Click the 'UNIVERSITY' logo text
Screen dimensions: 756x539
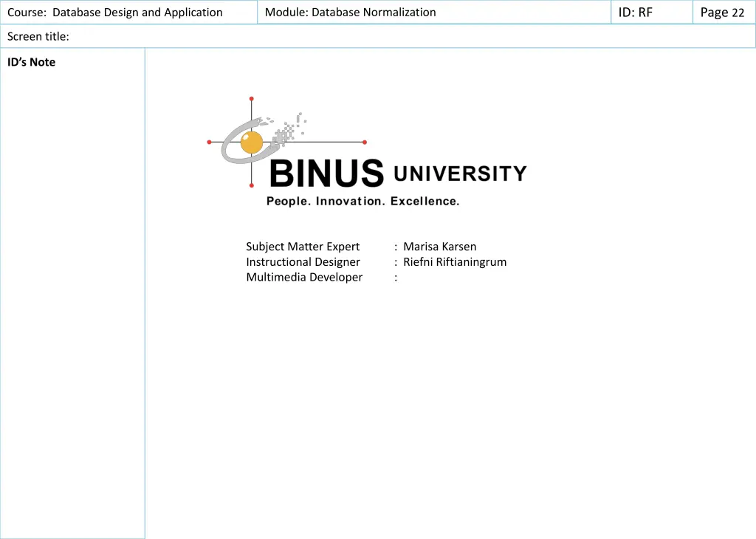461,174
